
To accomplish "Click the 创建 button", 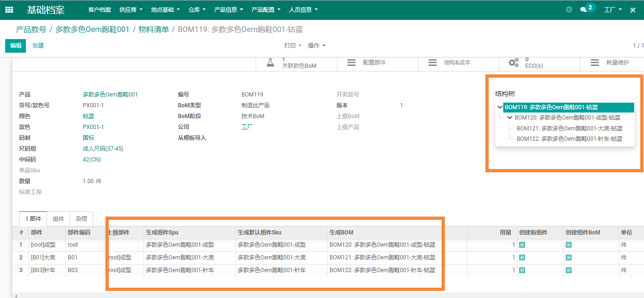I will (x=38, y=46).
